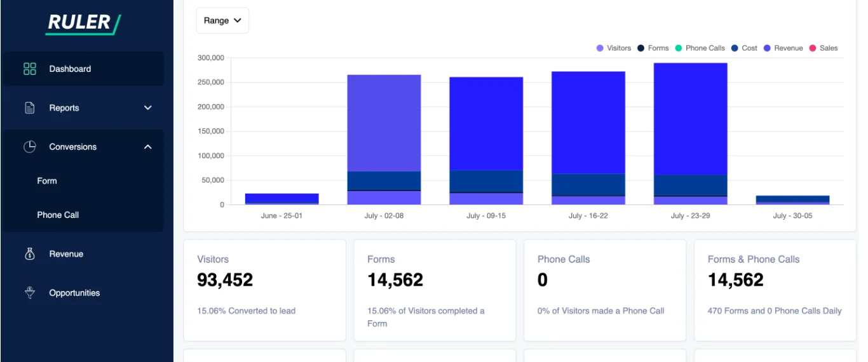This screenshot has height=362, width=868.
Task: Click the Conversions pie chart icon
Action: click(x=29, y=147)
